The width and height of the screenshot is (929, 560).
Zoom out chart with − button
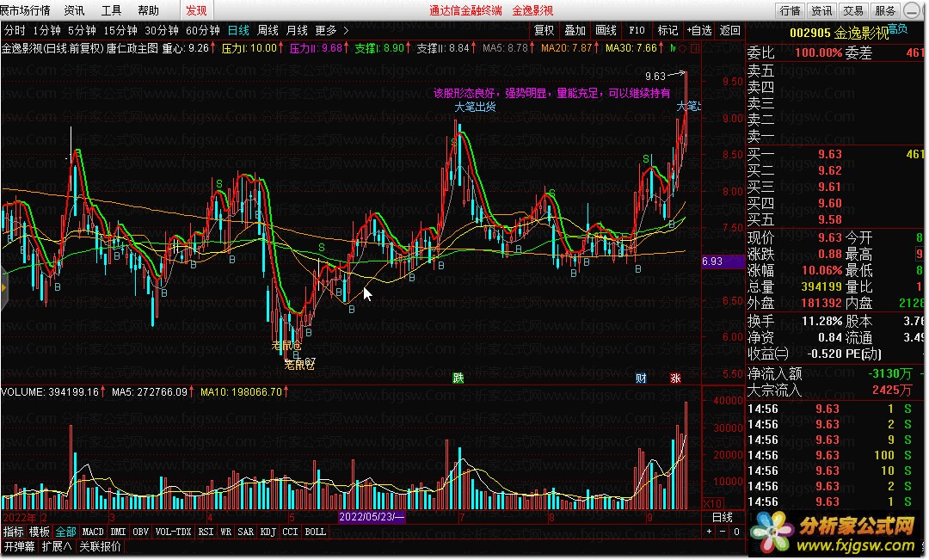723,532
